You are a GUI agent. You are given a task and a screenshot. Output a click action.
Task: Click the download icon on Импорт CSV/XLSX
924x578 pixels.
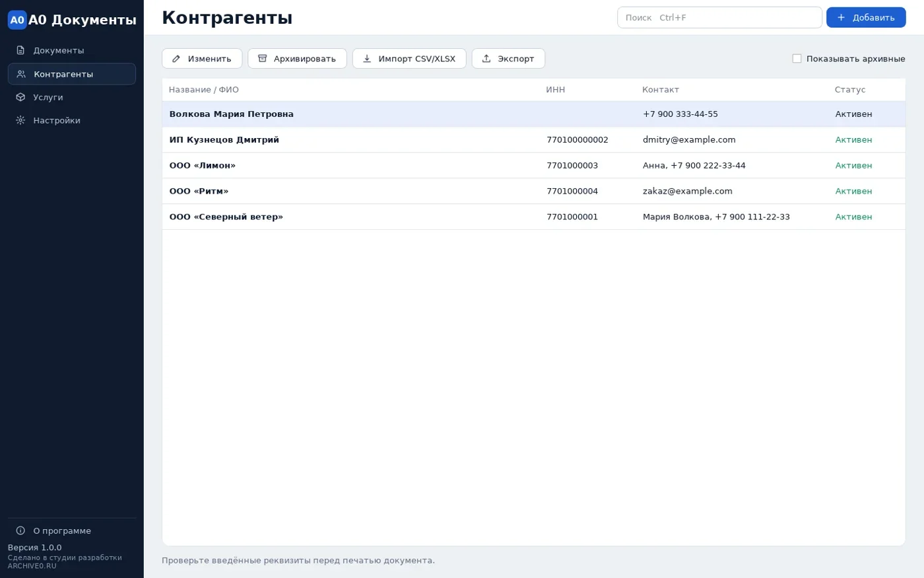click(367, 59)
